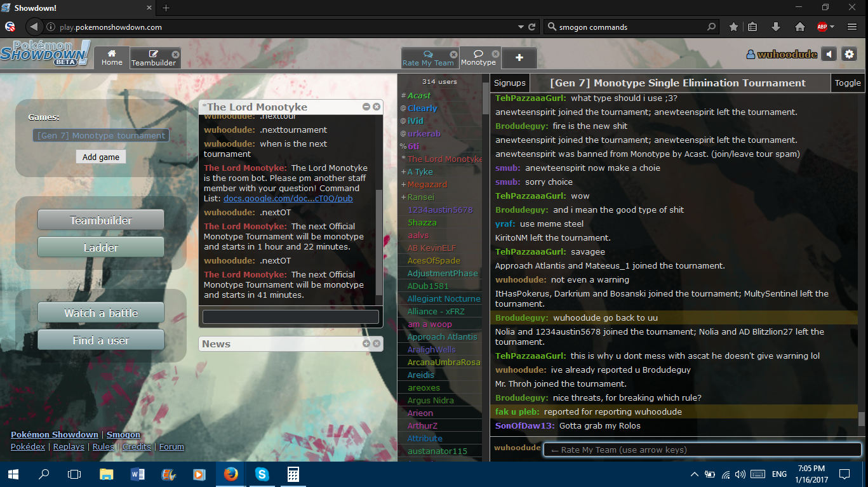Open the Smogon footer link
Screen dimensions: 868x487
123,435
